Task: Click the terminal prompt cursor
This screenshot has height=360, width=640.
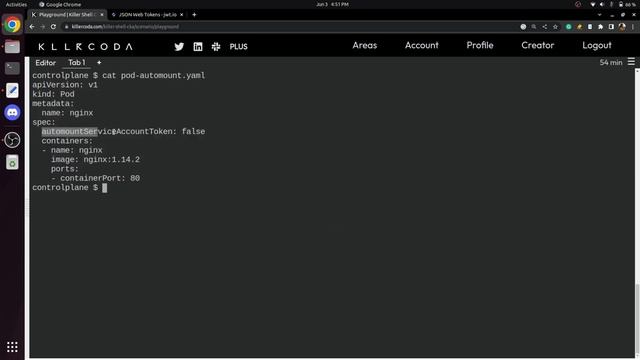Action: coord(105,188)
